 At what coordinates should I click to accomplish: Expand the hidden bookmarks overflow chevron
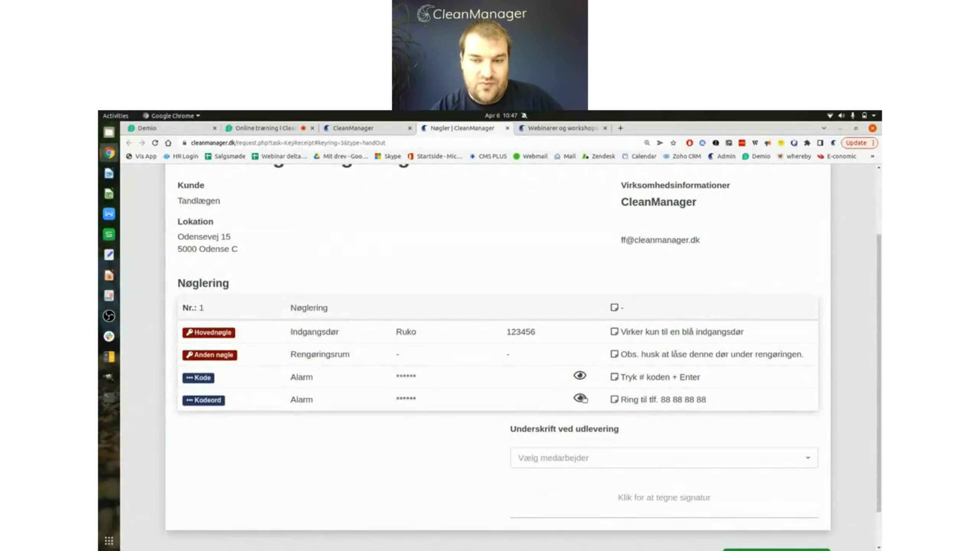click(x=872, y=156)
